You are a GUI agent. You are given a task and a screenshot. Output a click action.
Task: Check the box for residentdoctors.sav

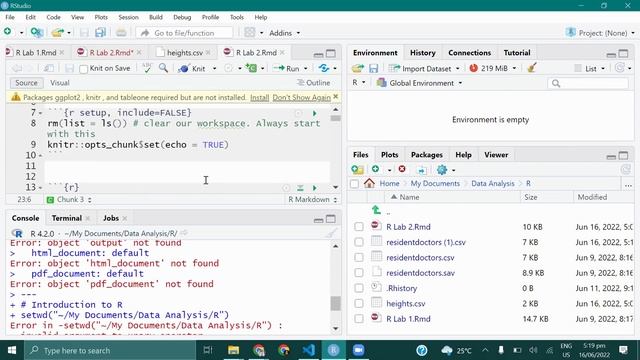point(359,273)
